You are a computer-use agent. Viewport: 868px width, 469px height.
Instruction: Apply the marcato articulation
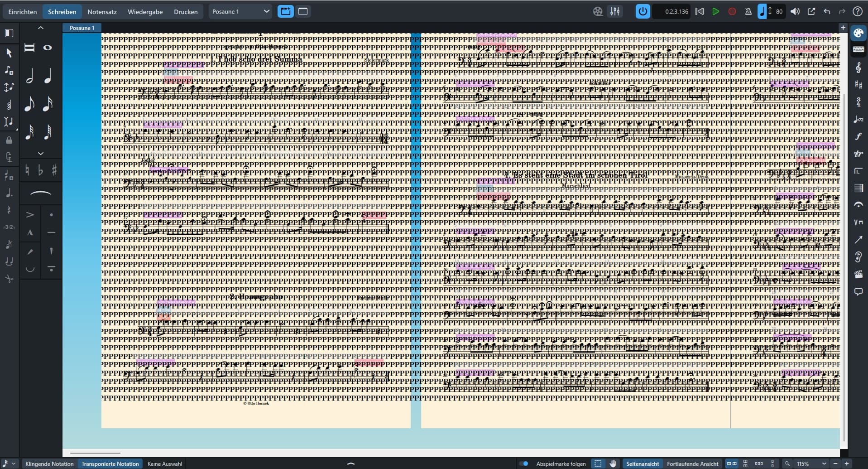pos(30,233)
